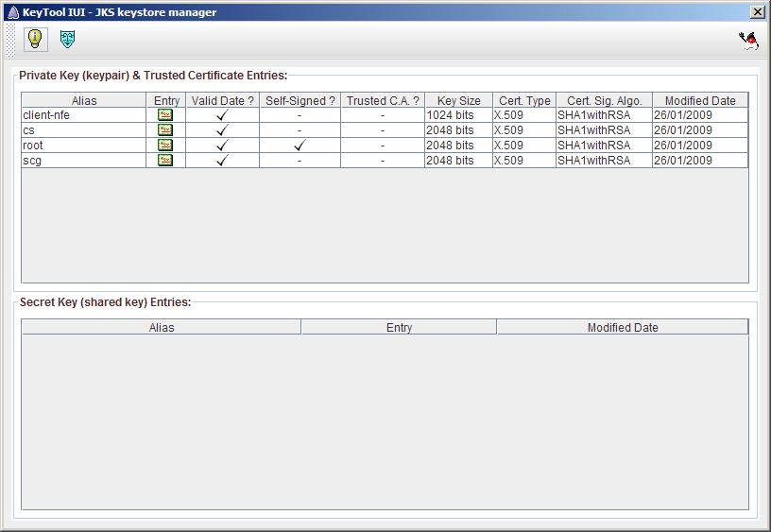
Task: Click Secret Key table Entry header
Action: pyautogui.click(x=399, y=327)
